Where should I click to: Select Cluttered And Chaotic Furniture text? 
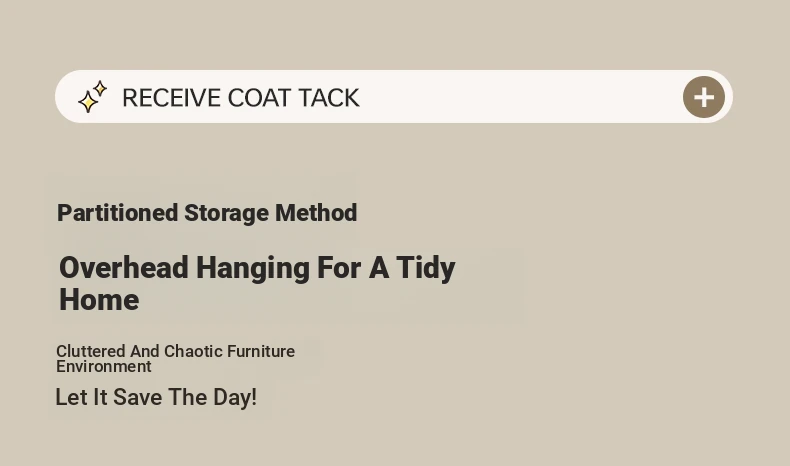pos(175,351)
